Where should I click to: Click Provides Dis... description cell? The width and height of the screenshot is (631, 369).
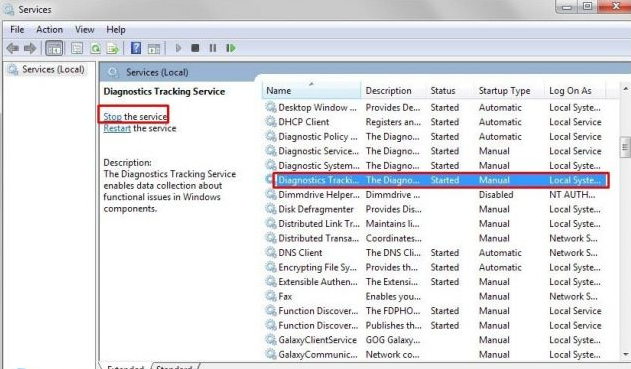point(393,209)
